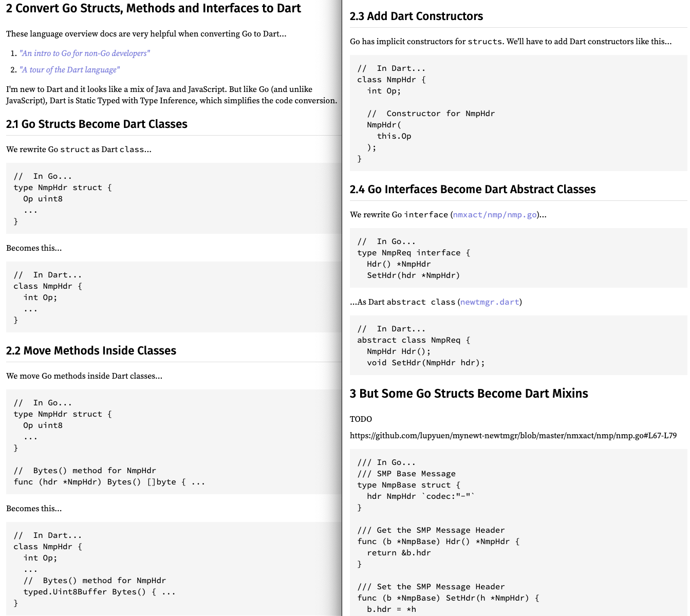The height and width of the screenshot is (616, 690).
Task: Click the TODO text under section 3
Action: point(361,419)
